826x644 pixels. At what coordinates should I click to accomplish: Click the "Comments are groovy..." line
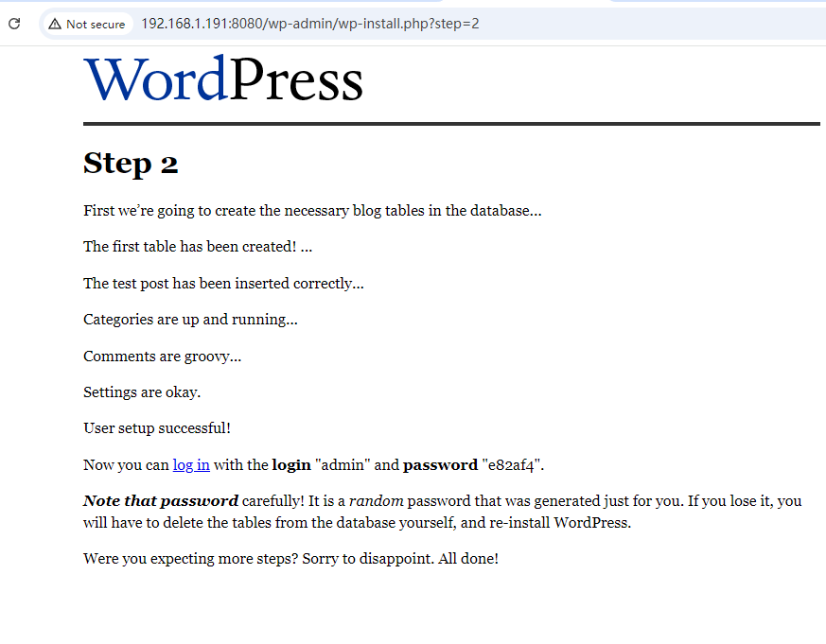point(162,357)
